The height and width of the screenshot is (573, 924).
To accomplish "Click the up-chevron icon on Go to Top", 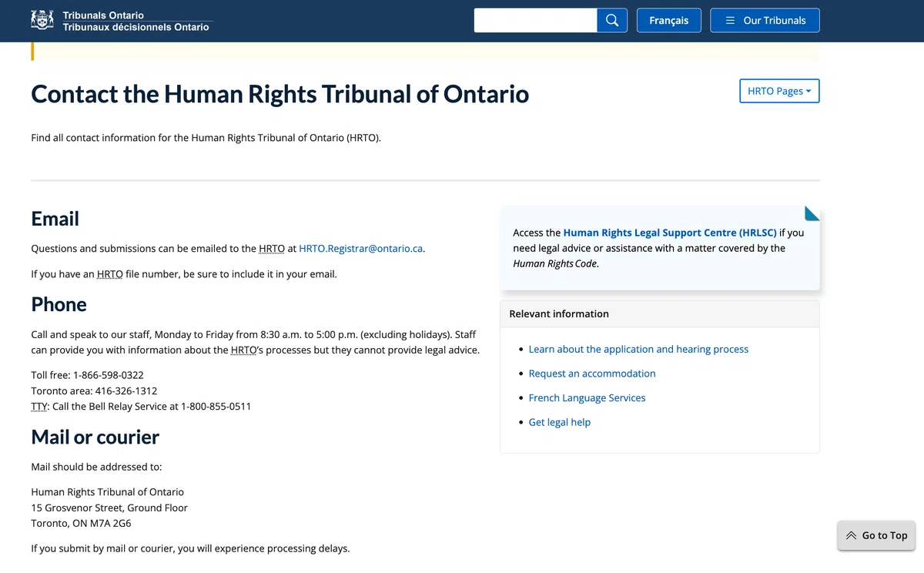I will tap(851, 535).
